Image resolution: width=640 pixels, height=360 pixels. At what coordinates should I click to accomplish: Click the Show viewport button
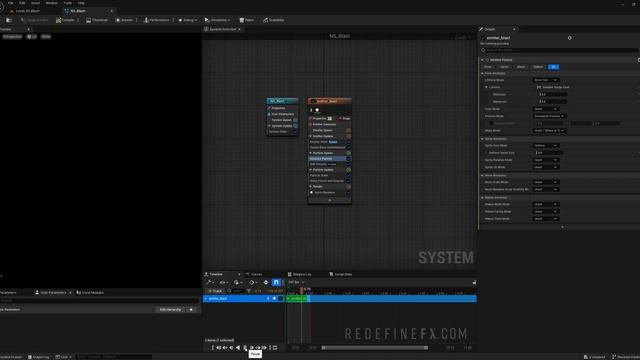tap(46, 37)
